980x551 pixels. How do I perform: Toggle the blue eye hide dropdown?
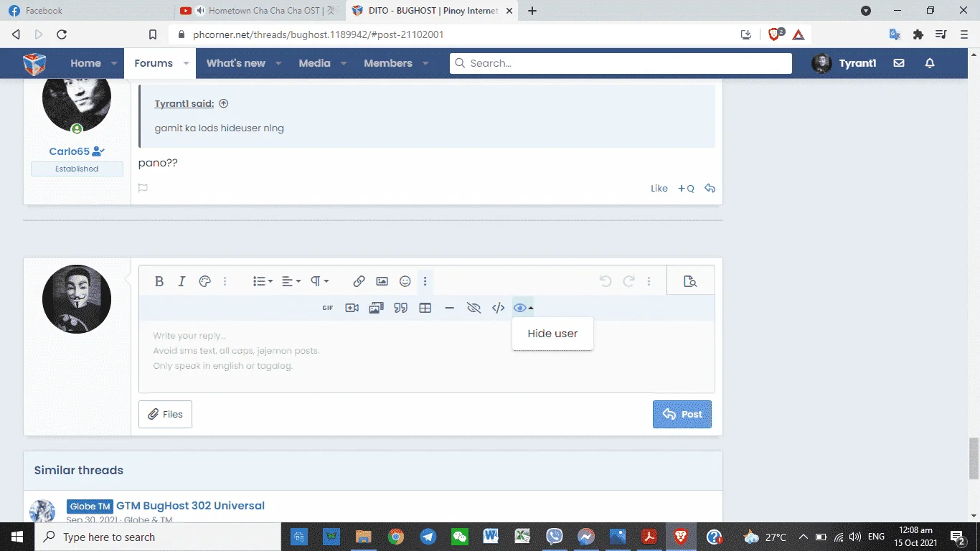click(x=523, y=308)
